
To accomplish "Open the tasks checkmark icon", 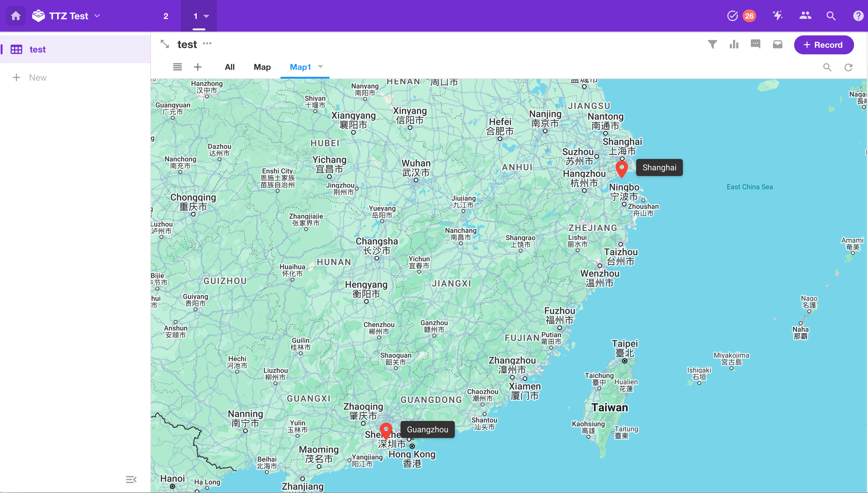I will pyautogui.click(x=732, y=16).
